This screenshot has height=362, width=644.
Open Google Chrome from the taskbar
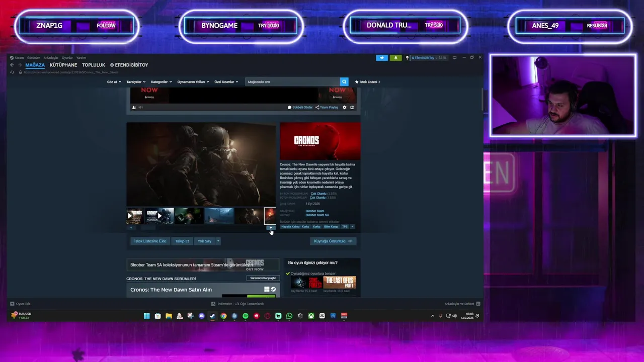(223, 316)
